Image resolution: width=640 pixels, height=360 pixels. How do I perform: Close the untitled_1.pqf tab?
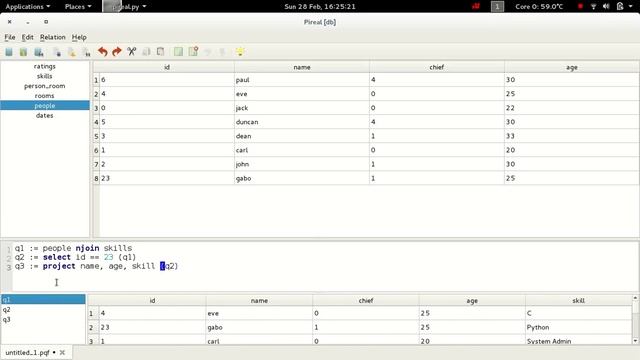pos(62,352)
